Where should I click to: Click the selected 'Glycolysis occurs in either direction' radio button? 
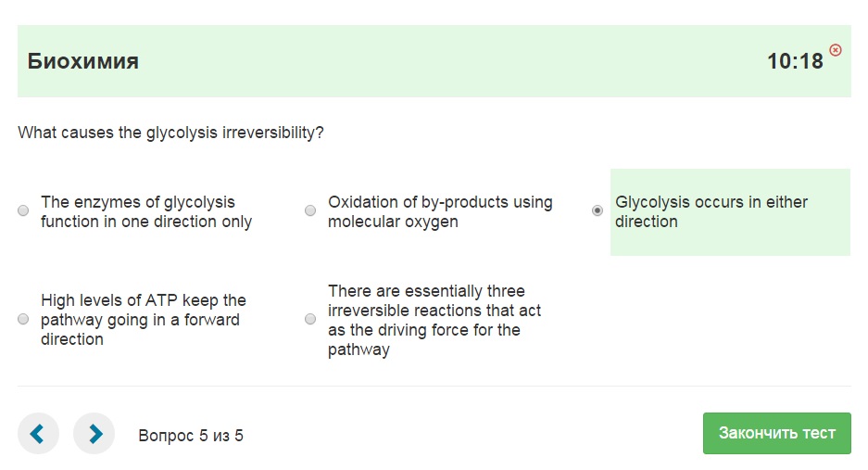coord(598,211)
